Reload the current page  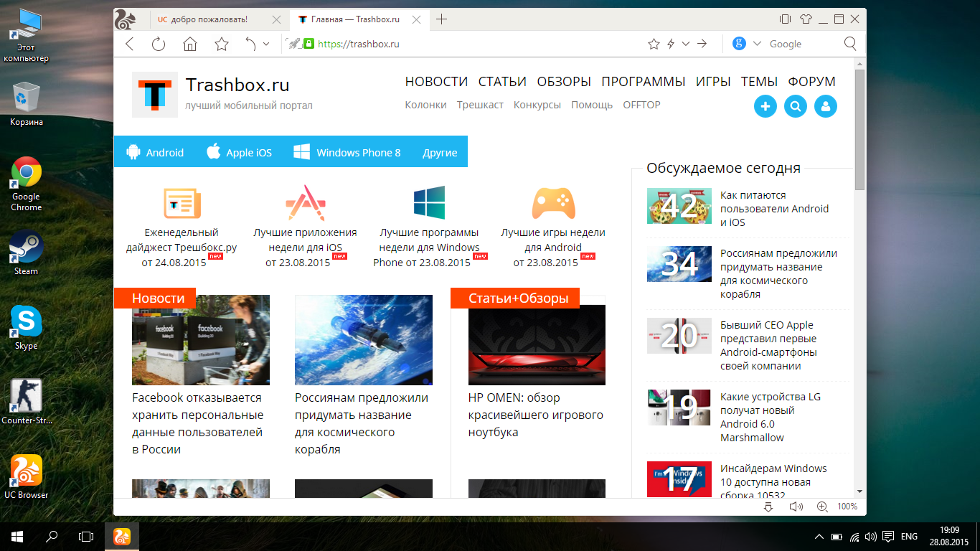tap(159, 44)
